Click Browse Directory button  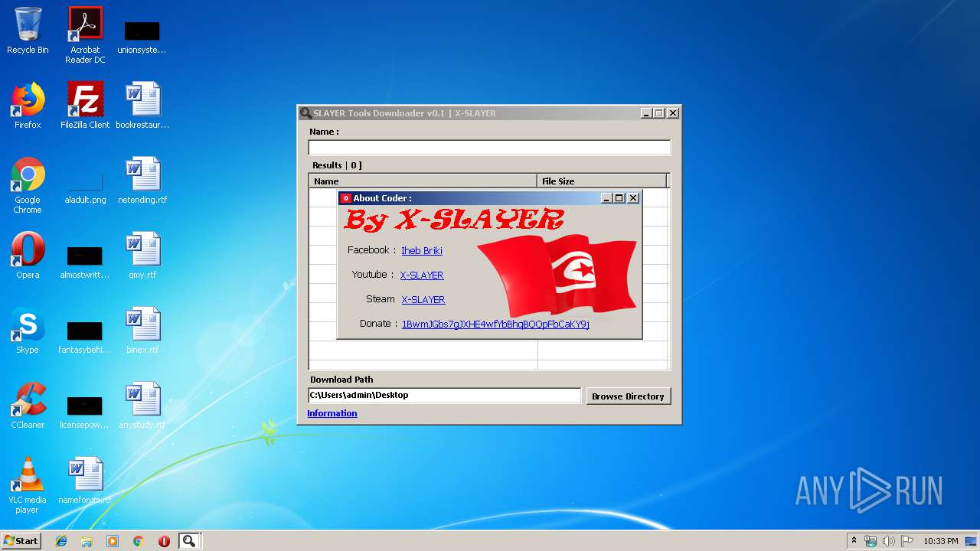tap(628, 396)
